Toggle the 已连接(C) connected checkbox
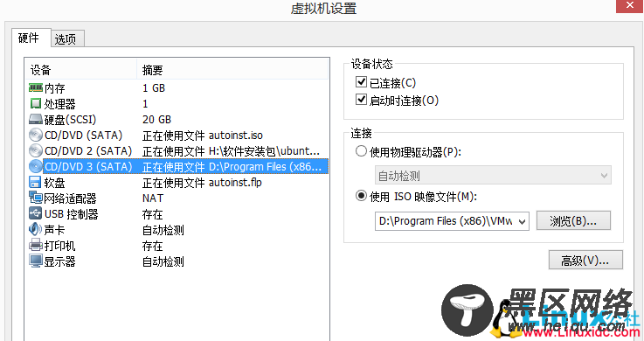The width and height of the screenshot is (644, 341). 361,82
